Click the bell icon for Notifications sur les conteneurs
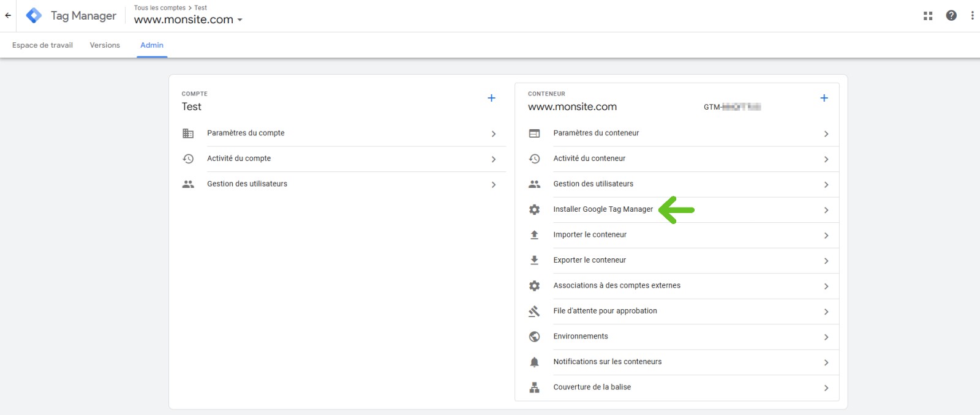 pos(534,362)
